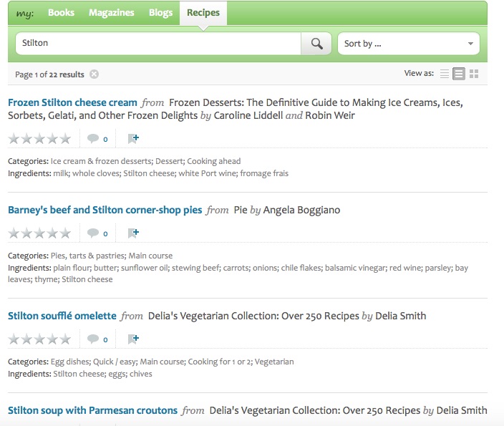The width and height of the screenshot is (504, 426).
Task: Click the search field containing Stilton
Action: click(157, 44)
